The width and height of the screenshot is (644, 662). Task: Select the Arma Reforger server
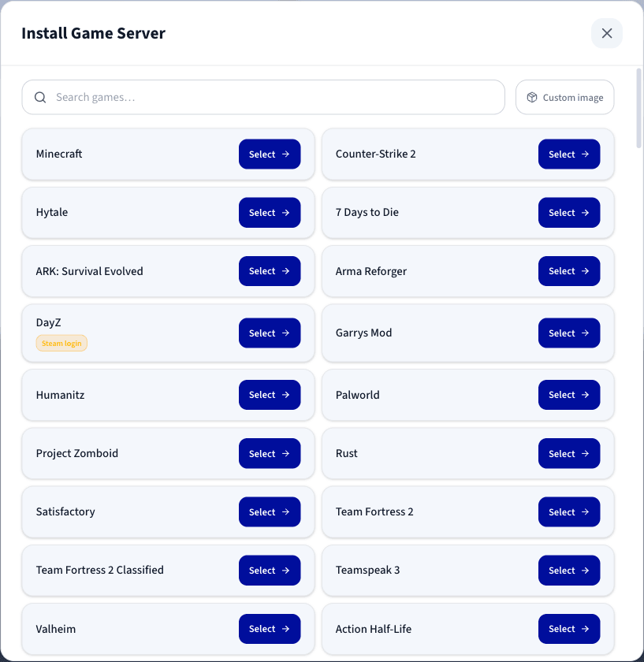click(x=569, y=271)
